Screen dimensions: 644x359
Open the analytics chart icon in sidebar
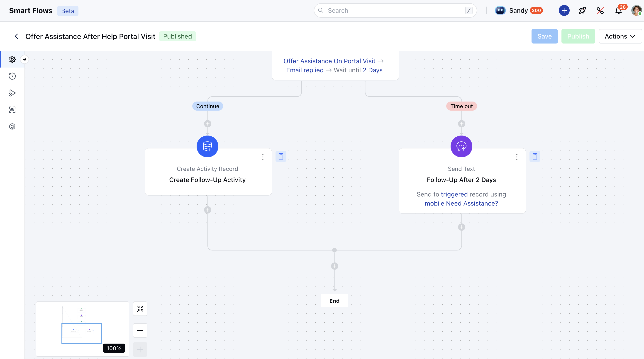pyautogui.click(x=12, y=127)
